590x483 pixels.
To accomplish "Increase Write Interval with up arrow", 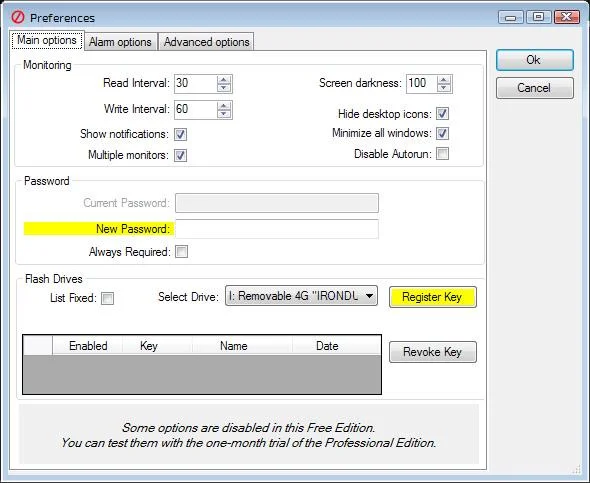I will coord(224,105).
